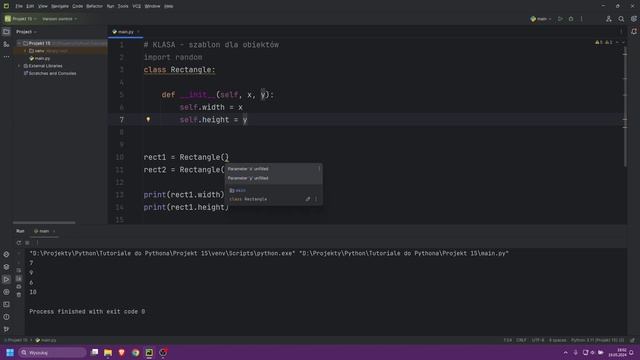This screenshot has width=640, height=360.
Task: Expand External Libraries node
Action: tap(19, 66)
